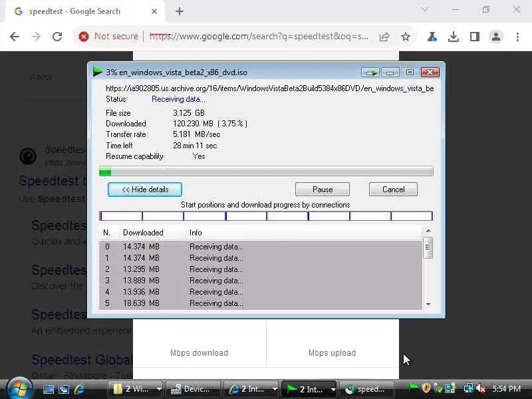This screenshot has width=532, height=399.
Task: Click the connections segment progress bar
Action: pyautogui.click(x=266, y=215)
